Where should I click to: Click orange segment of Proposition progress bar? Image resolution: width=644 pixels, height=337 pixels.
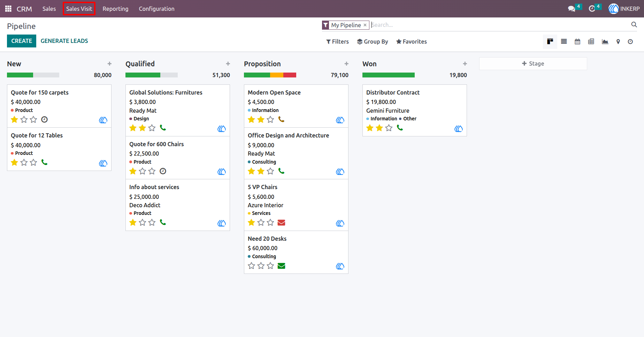277,75
